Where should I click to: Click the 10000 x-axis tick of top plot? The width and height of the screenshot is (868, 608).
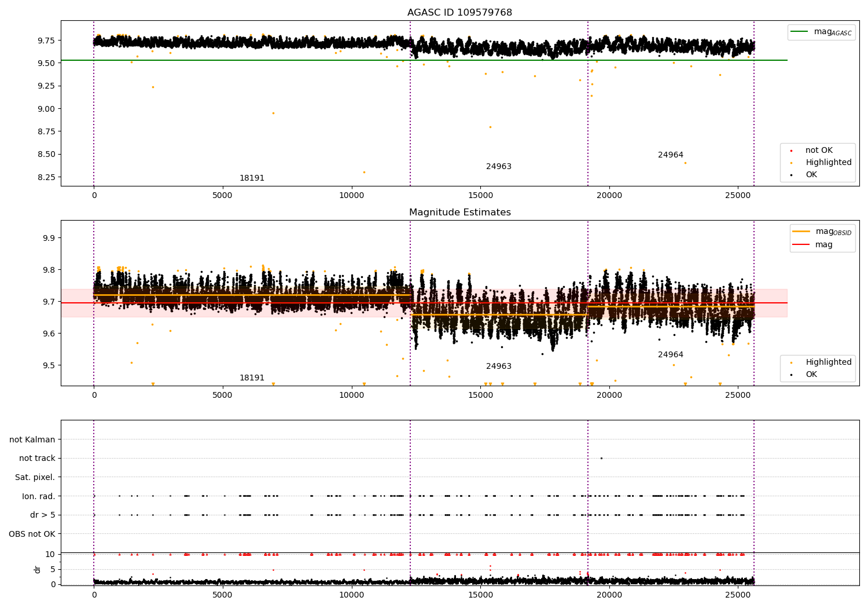(x=352, y=196)
